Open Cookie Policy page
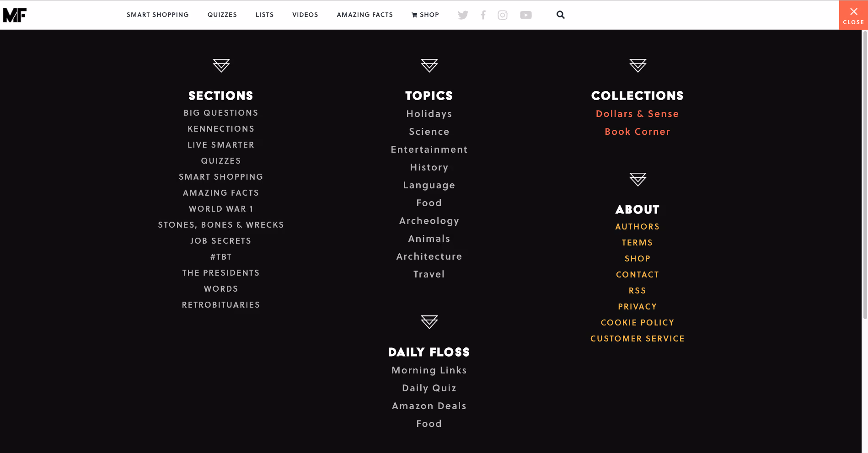Viewport: 868px width, 453px height. [638, 323]
